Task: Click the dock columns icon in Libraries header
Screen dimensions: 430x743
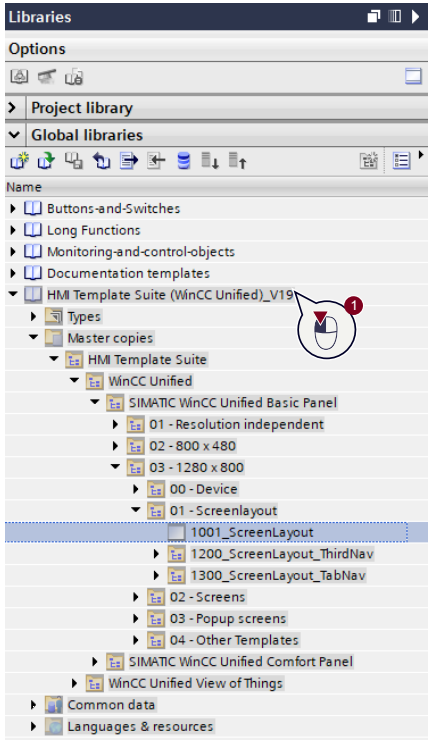Action: [394, 17]
